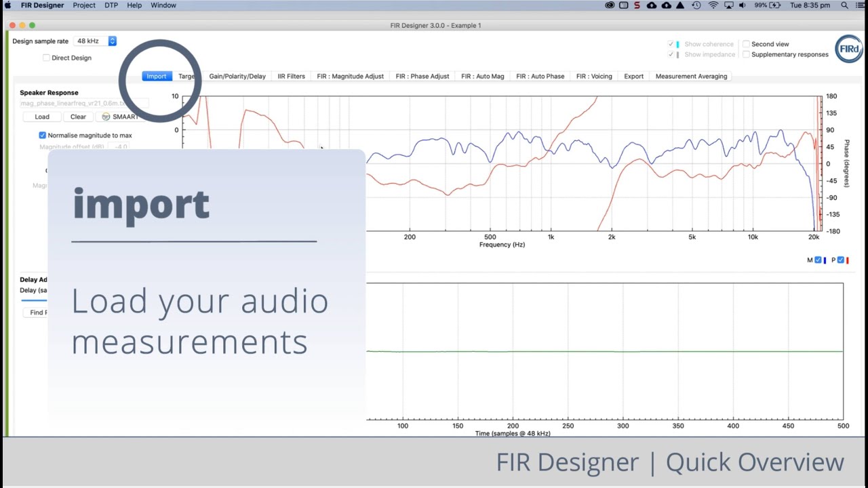Open the FIR : Auto Phase tab

pyautogui.click(x=540, y=76)
